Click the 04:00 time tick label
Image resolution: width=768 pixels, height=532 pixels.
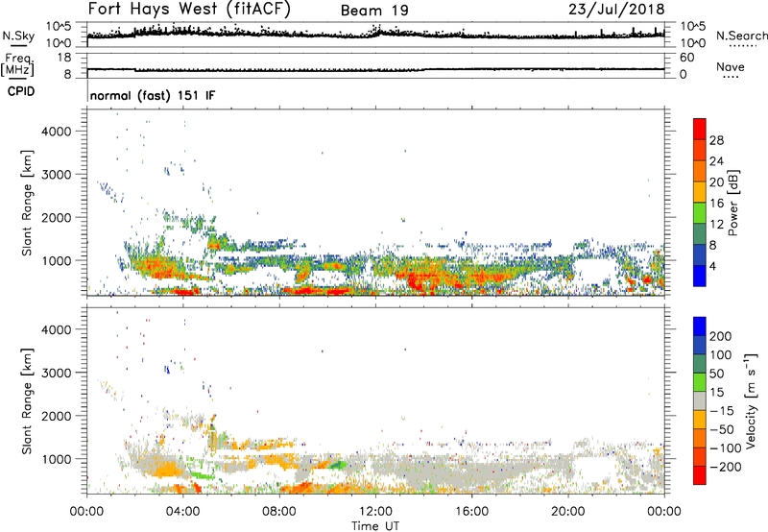[x=183, y=512]
